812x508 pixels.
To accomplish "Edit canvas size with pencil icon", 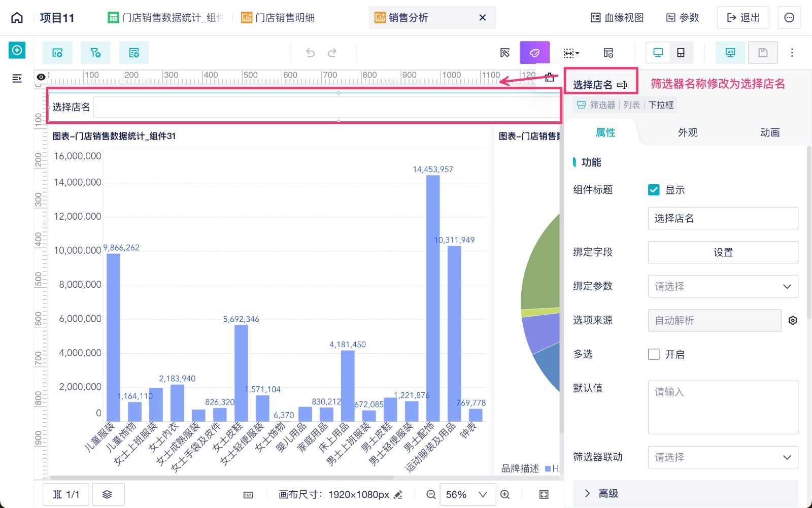I will coord(398,494).
